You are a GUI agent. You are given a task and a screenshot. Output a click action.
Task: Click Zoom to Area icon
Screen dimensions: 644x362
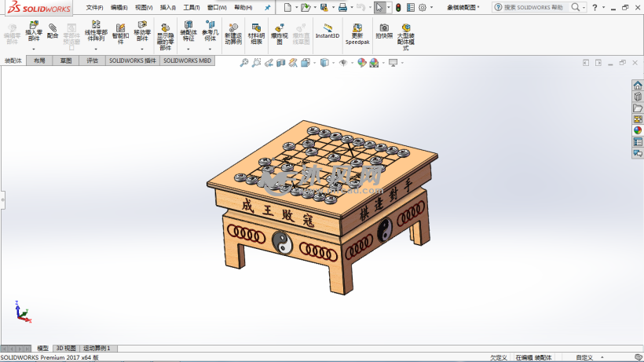[256, 63]
